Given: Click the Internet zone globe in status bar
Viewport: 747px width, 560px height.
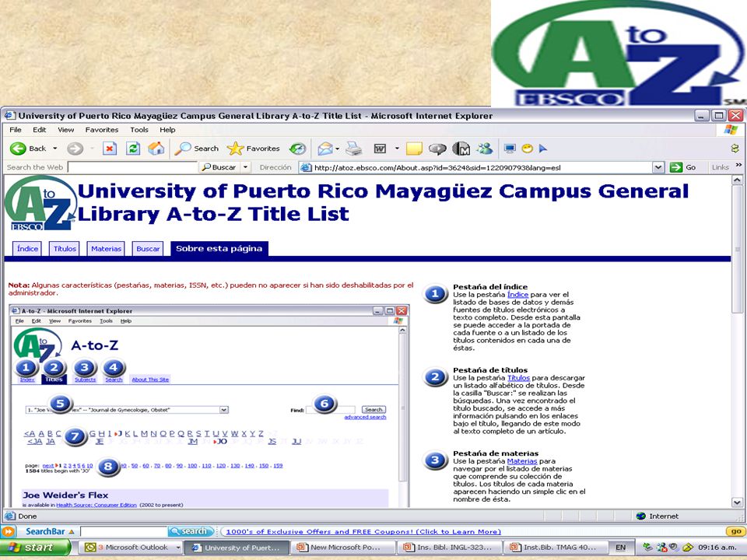Looking at the screenshot, I should coord(641,516).
